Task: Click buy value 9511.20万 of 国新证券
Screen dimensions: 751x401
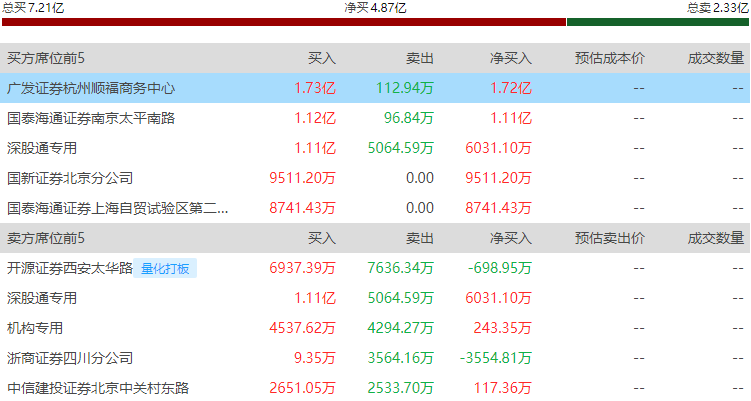Action: pyautogui.click(x=302, y=178)
